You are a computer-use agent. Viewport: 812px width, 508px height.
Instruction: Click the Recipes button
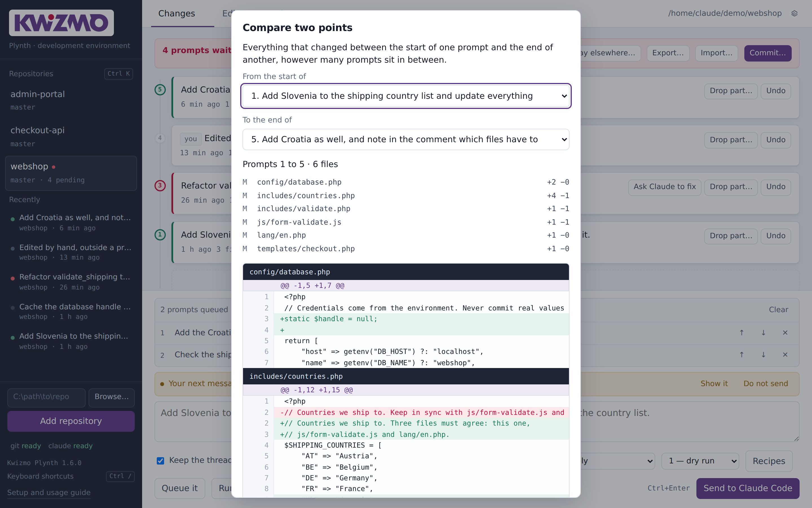pyautogui.click(x=769, y=461)
